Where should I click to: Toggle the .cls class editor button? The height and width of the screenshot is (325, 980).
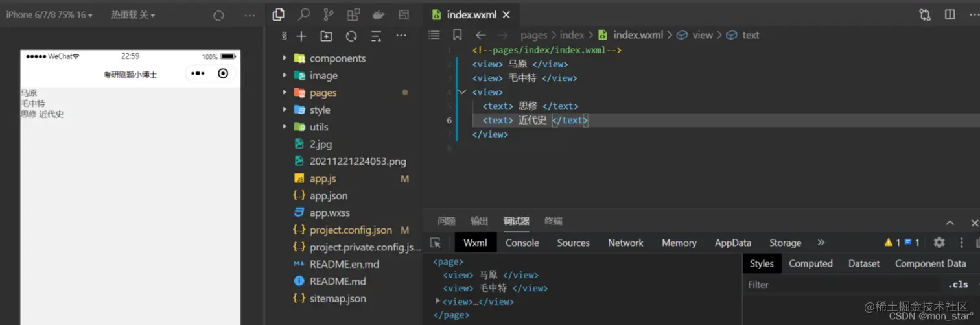[958, 284]
